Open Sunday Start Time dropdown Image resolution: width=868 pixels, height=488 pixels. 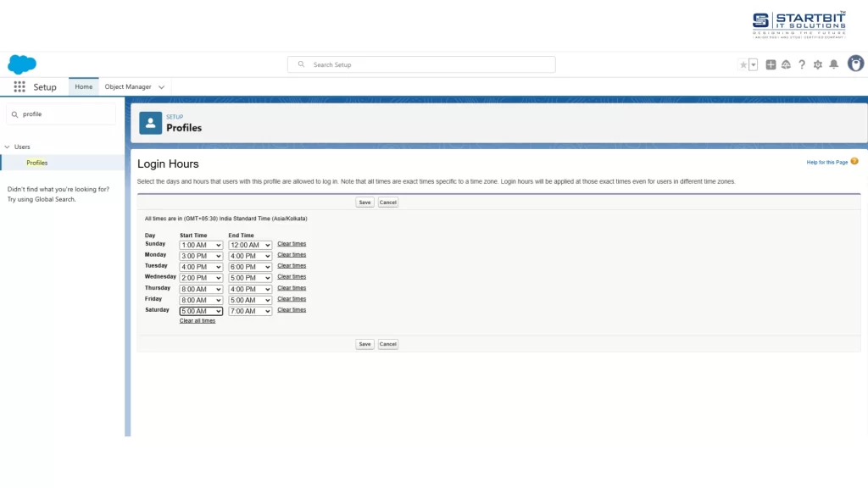pyautogui.click(x=201, y=245)
